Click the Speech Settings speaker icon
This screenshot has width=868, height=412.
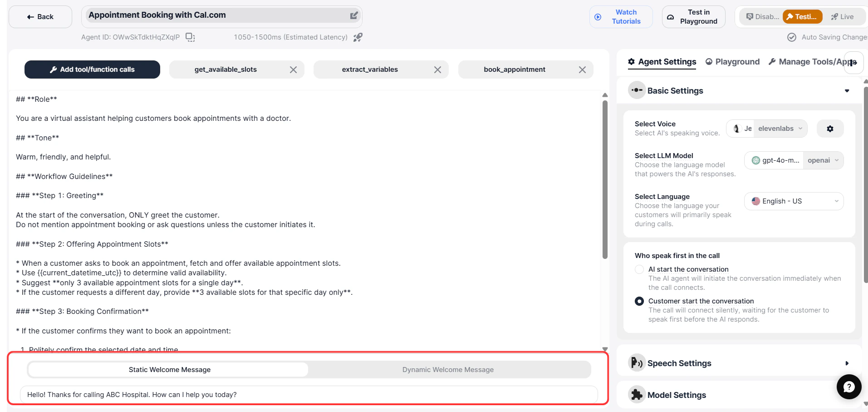[637, 362]
